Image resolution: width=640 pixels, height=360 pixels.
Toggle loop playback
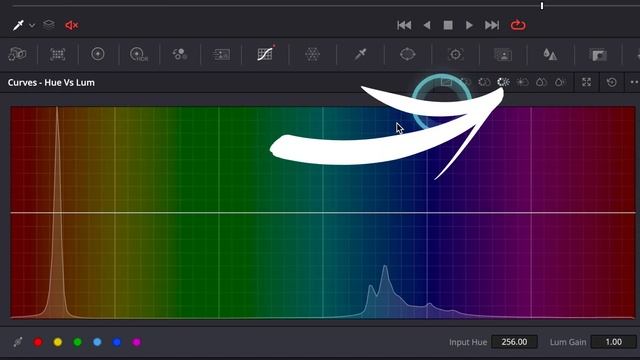[518, 25]
